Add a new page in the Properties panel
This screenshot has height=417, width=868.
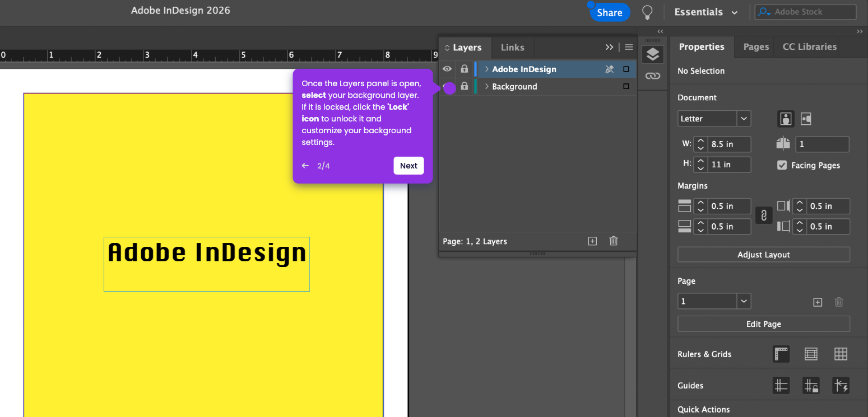pos(818,302)
